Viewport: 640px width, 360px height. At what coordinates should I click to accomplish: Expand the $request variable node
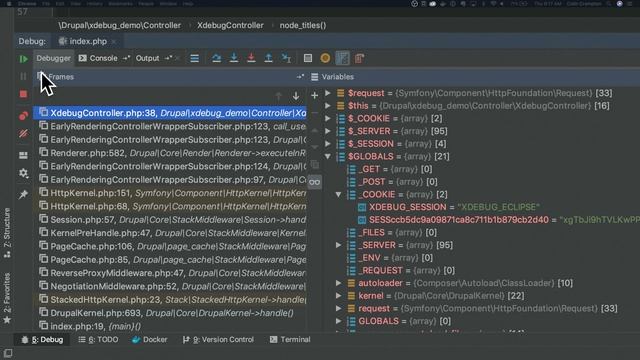(328, 93)
